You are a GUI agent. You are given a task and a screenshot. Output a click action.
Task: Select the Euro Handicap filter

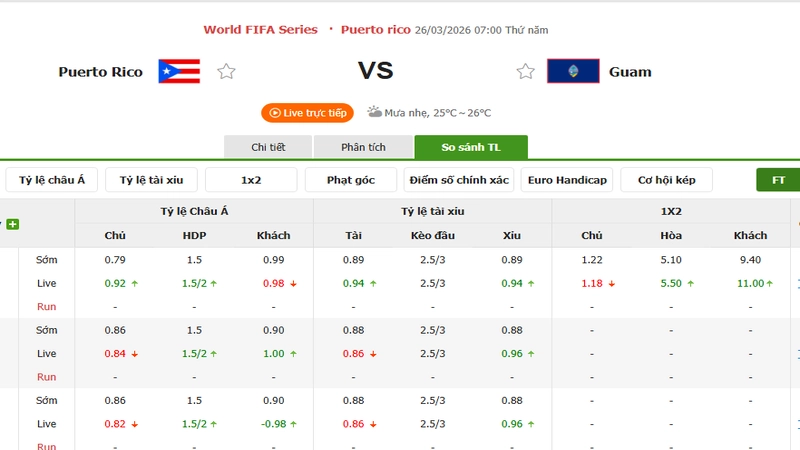(x=567, y=180)
